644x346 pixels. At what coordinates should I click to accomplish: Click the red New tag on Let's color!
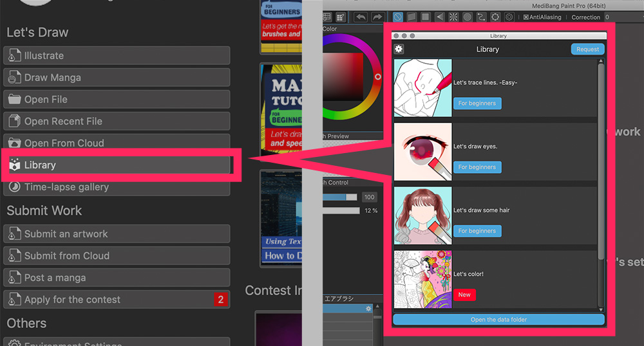coord(464,295)
